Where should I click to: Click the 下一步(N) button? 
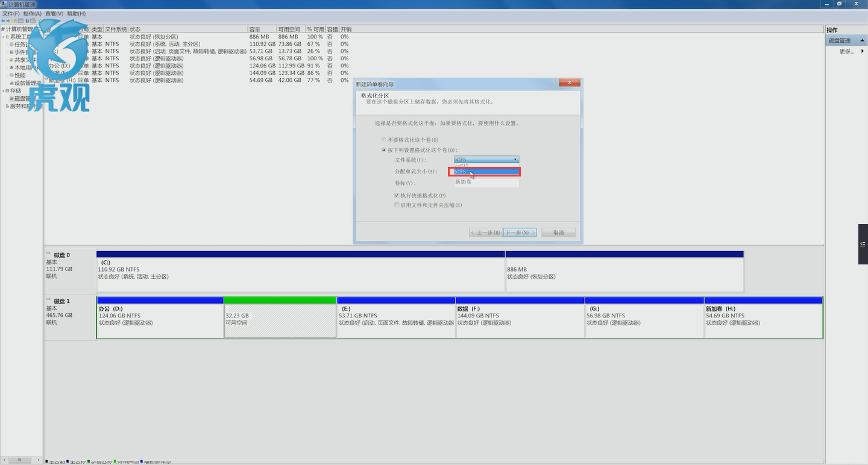tap(520, 232)
